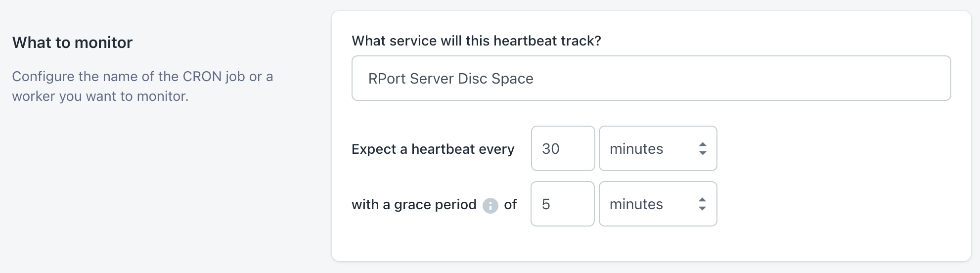980x273 pixels.
Task: Click the 'What to monitor' heading
Action: click(72, 43)
